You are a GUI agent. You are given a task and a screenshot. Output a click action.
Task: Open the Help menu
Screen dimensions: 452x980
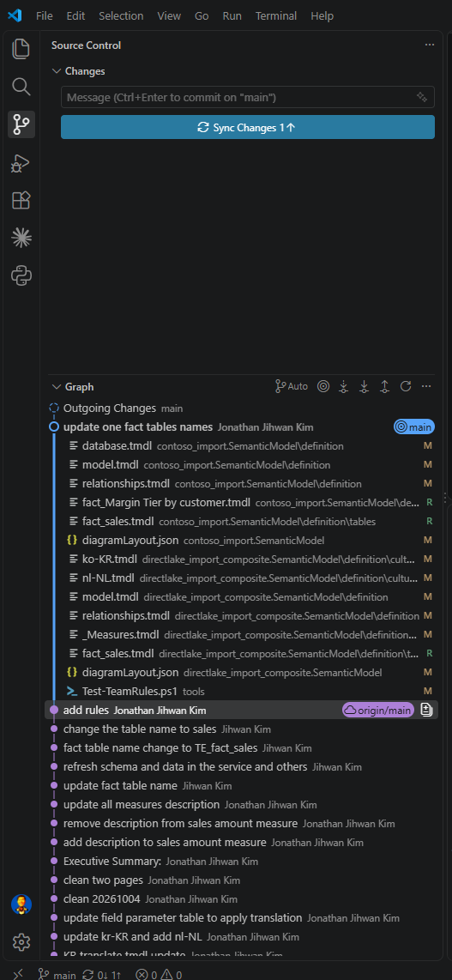[x=322, y=15]
